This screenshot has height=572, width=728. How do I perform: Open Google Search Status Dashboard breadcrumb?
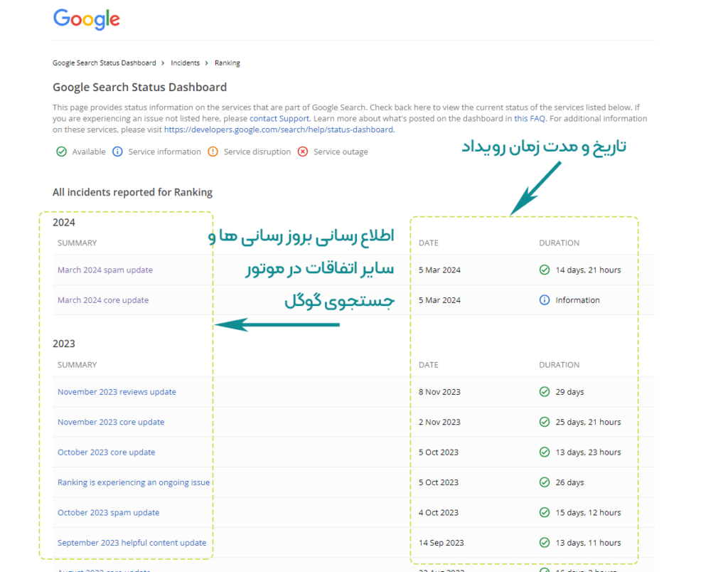click(x=104, y=63)
